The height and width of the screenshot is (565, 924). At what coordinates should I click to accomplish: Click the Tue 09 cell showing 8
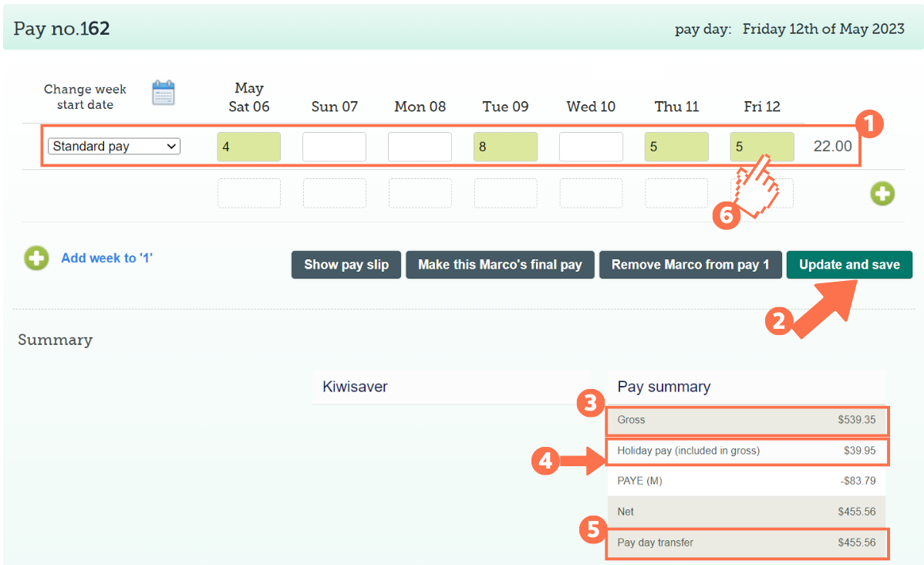coord(505,146)
